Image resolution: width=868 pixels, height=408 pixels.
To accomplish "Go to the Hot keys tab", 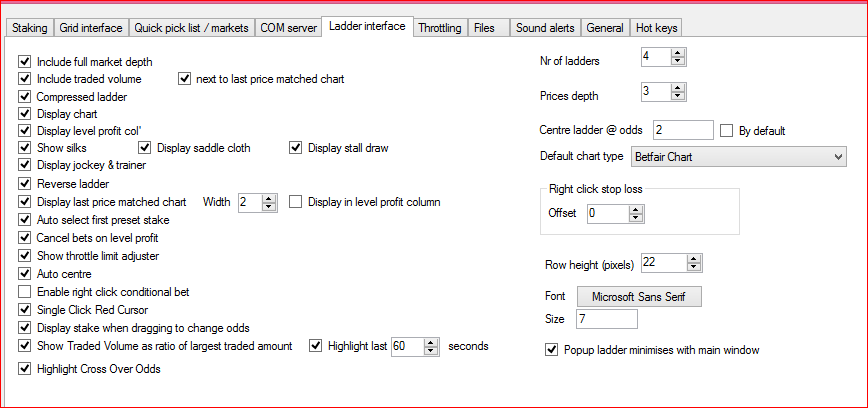I will [656, 28].
